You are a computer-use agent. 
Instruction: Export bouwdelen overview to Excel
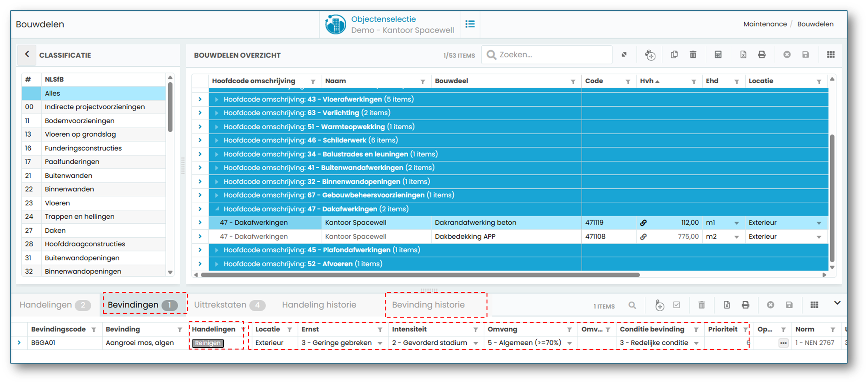[743, 55]
